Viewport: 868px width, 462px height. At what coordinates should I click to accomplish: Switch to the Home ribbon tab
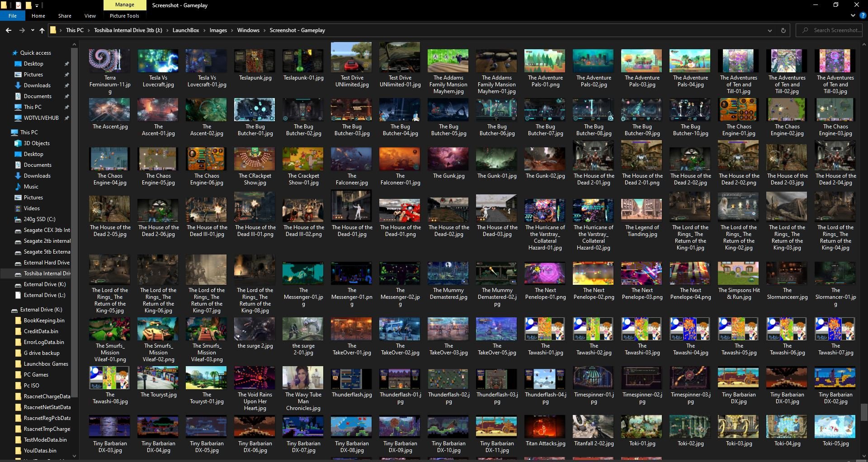(38, 16)
